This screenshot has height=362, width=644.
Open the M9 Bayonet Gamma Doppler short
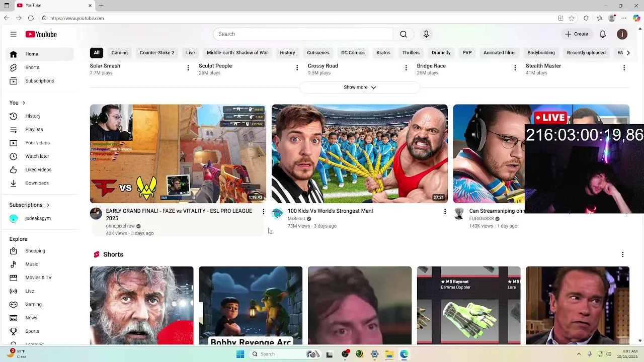point(469,306)
